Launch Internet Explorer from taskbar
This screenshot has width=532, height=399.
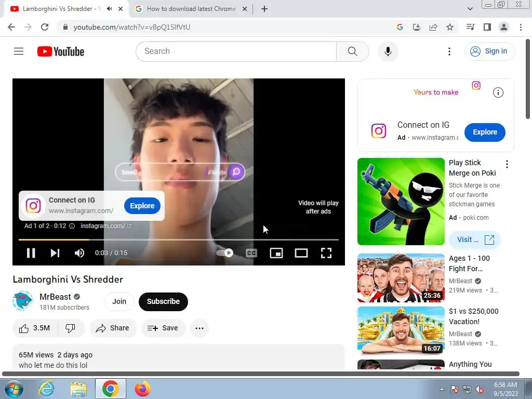click(46, 389)
